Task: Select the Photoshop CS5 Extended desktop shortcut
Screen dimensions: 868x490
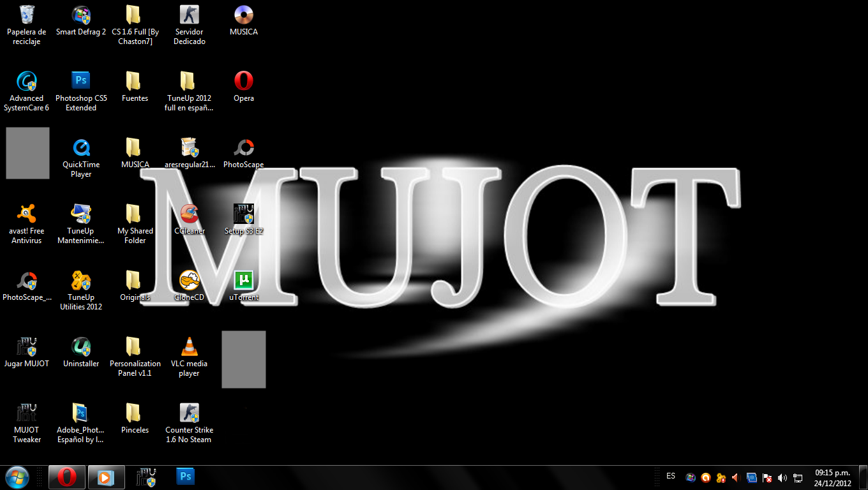Action: point(81,81)
